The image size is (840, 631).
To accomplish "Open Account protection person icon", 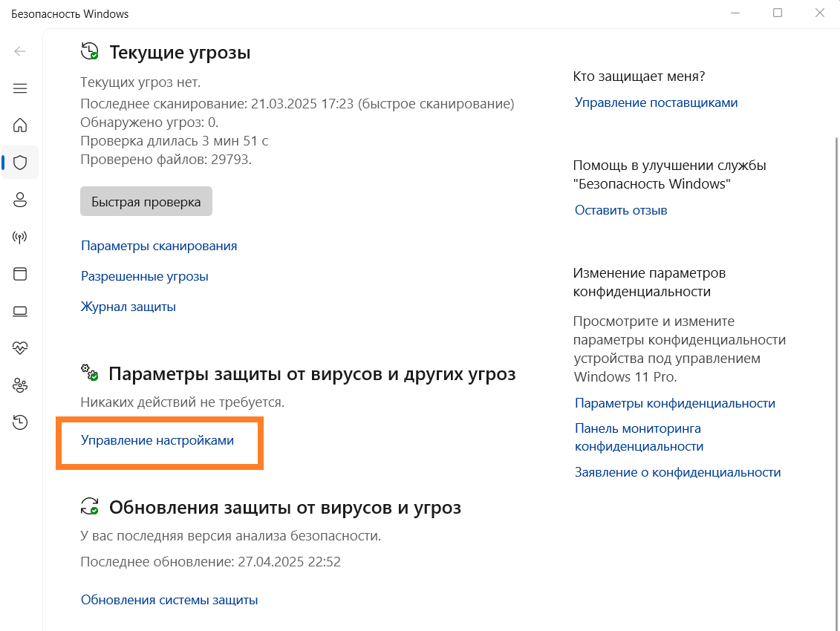I will (x=20, y=200).
